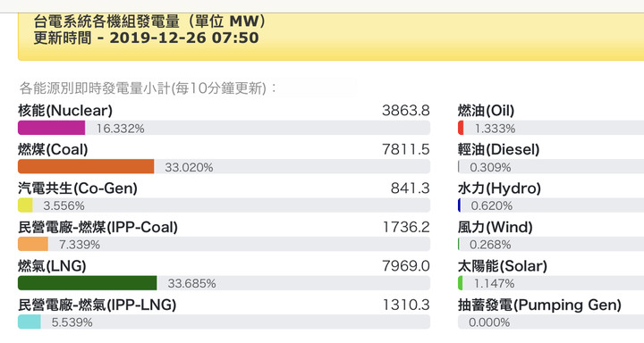Click the LNG value 7969.0
Image resolution: width=644 pixels, height=343 pixels.
coord(406,266)
